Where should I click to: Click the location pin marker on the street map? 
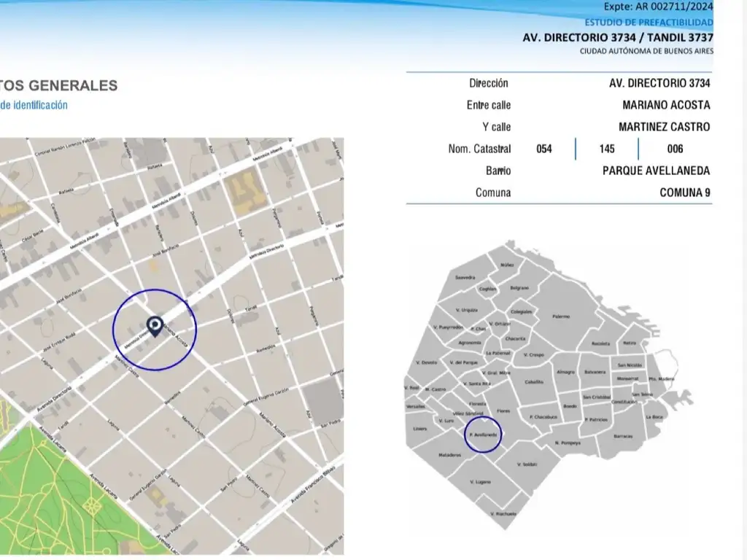click(x=155, y=326)
